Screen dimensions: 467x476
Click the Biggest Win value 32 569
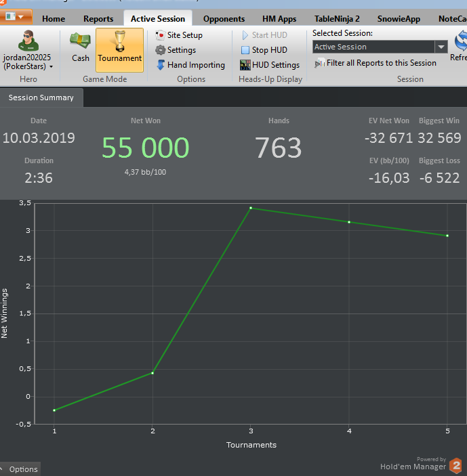[x=439, y=138]
